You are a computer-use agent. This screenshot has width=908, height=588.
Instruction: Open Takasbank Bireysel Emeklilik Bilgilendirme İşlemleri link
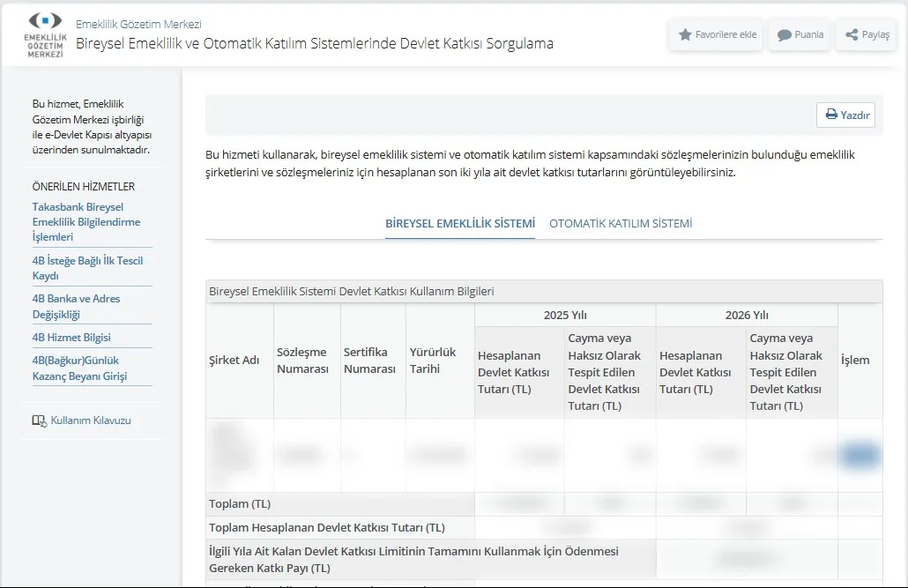(86, 222)
